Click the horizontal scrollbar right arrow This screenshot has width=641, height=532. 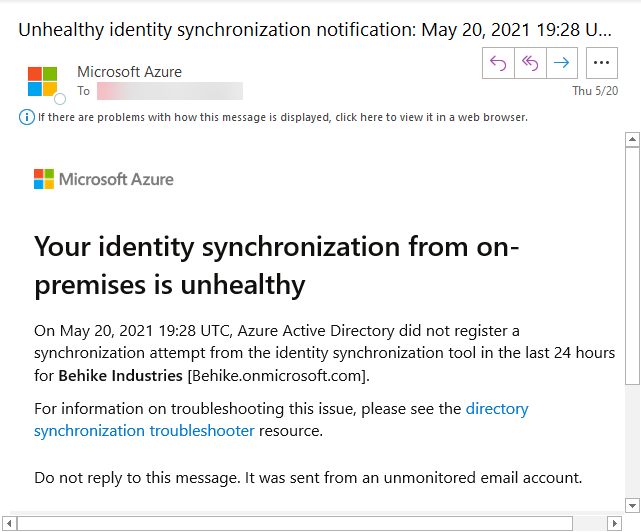click(x=615, y=523)
